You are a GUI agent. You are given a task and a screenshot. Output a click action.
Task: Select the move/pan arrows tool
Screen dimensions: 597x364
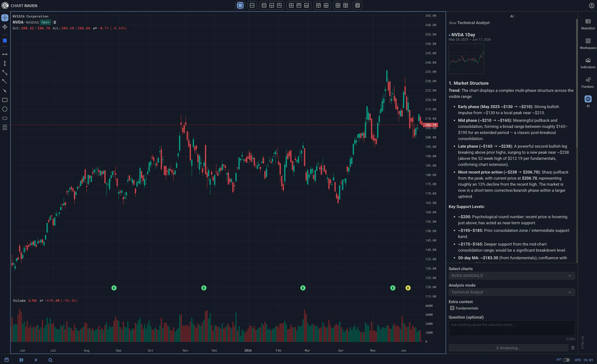click(x=5, y=27)
